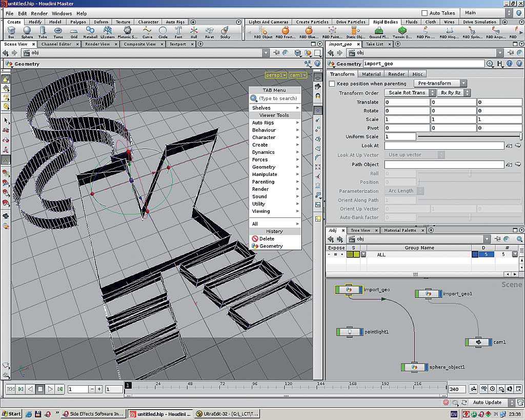This screenshot has width=525, height=420.
Task: Add a Null object from the shelf
Action: 194,32
